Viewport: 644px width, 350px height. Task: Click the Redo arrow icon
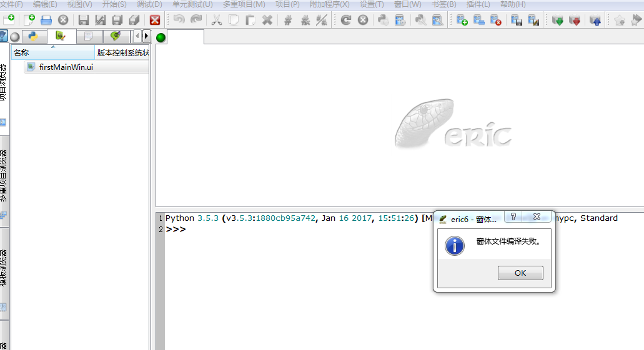click(x=196, y=20)
